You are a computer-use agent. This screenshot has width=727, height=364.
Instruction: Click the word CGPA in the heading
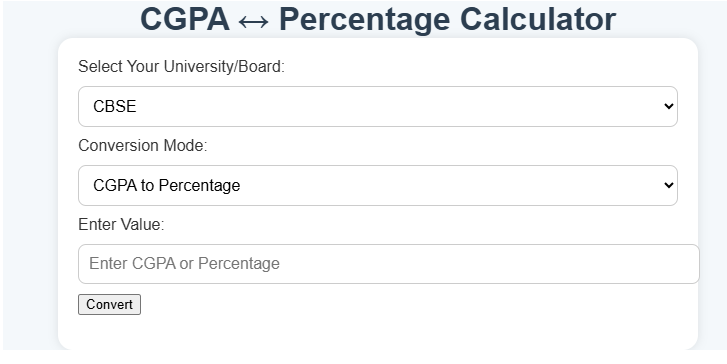185,19
